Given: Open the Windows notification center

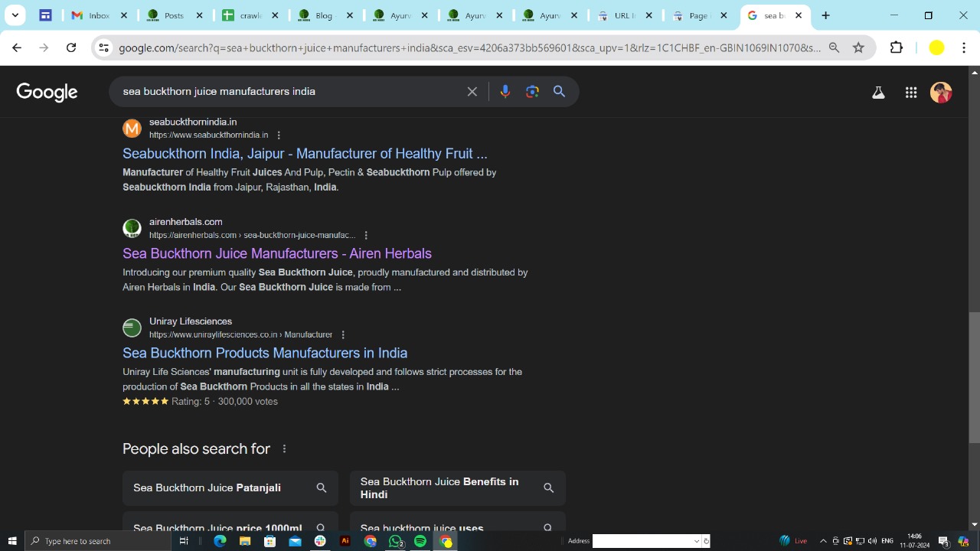Looking at the screenshot, I should click(x=944, y=542).
